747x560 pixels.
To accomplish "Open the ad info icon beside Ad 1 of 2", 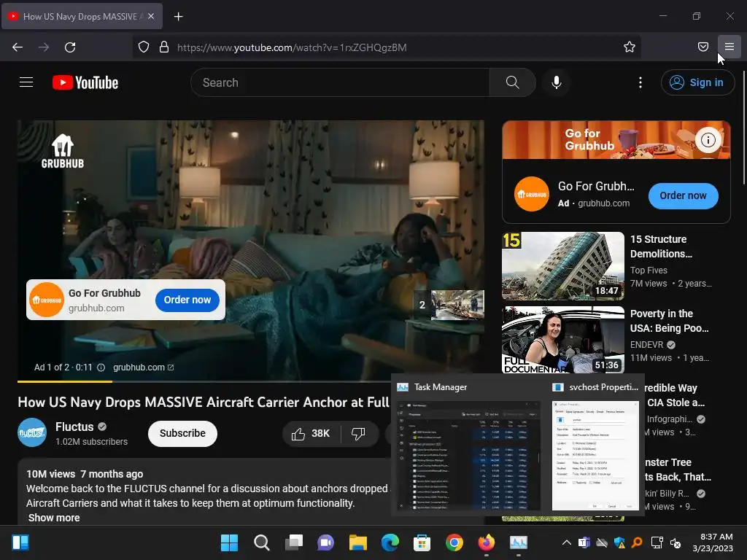I will coord(101,367).
